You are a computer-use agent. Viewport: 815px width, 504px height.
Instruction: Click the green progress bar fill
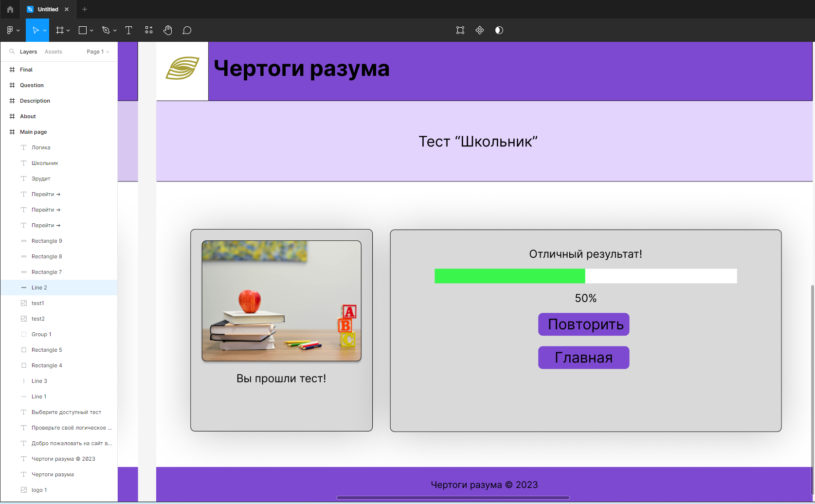point(509,276)
